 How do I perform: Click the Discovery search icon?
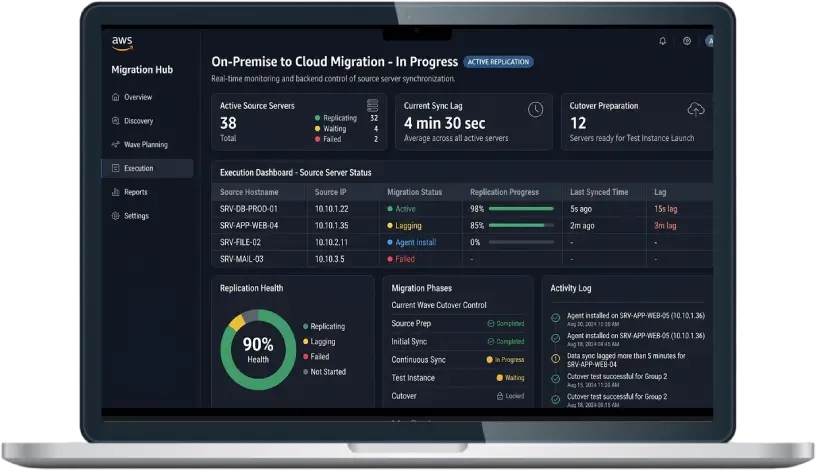(x=116, y=121)
